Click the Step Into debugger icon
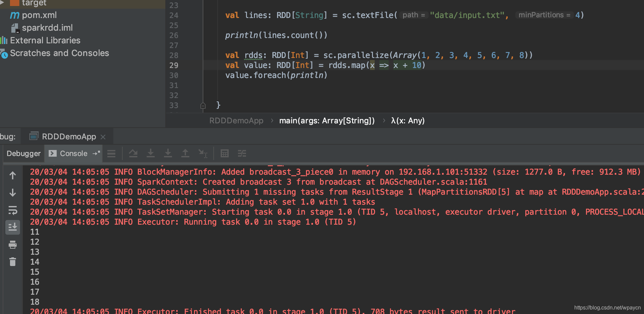This screenshot has height=314, width=644. coord(151,153)
